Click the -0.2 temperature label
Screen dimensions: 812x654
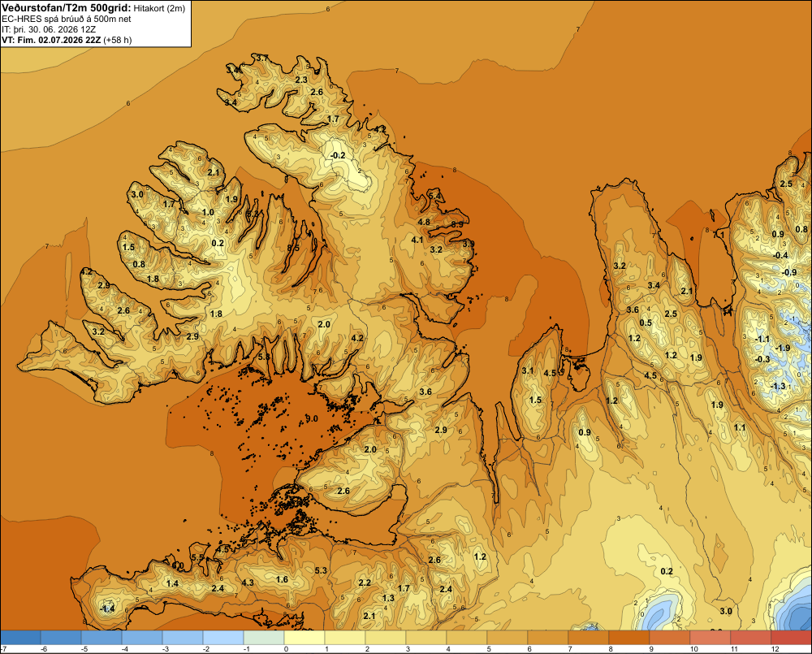338,155
